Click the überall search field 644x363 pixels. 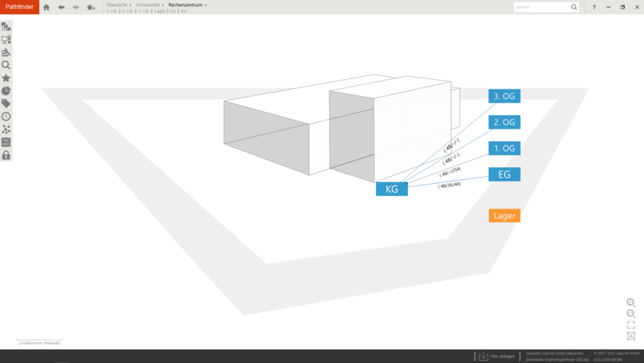click(542, 7)
